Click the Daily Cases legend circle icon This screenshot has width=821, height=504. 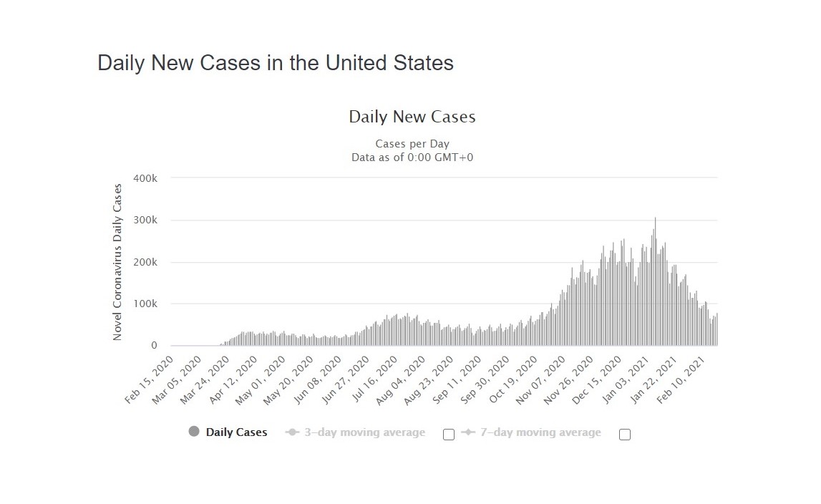194,432
